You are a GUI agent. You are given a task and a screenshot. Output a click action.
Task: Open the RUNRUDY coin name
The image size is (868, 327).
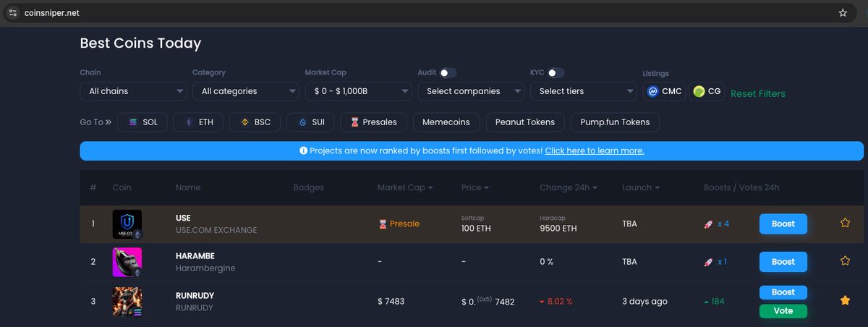[195, 295]
